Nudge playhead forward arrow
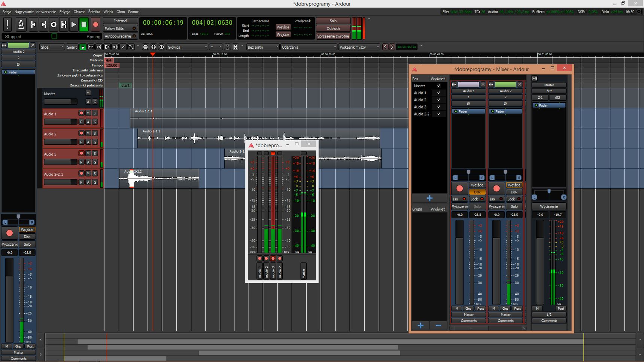Viewport: 644px width, 362px height. 392,47
